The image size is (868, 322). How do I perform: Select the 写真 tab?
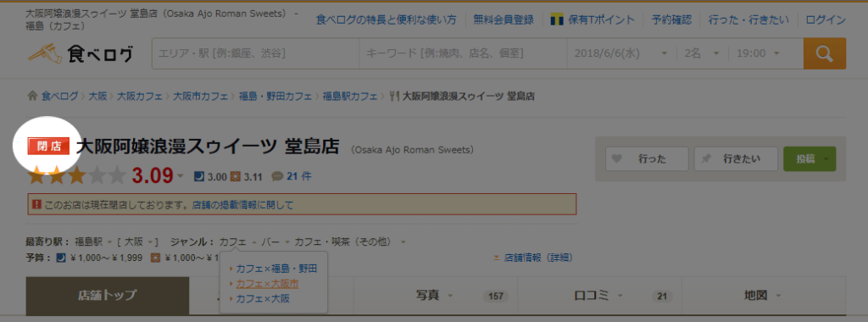pos(435,296)
